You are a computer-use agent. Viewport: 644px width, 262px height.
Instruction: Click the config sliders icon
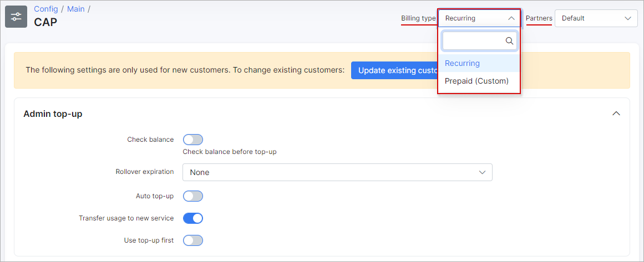coord(16,17)
